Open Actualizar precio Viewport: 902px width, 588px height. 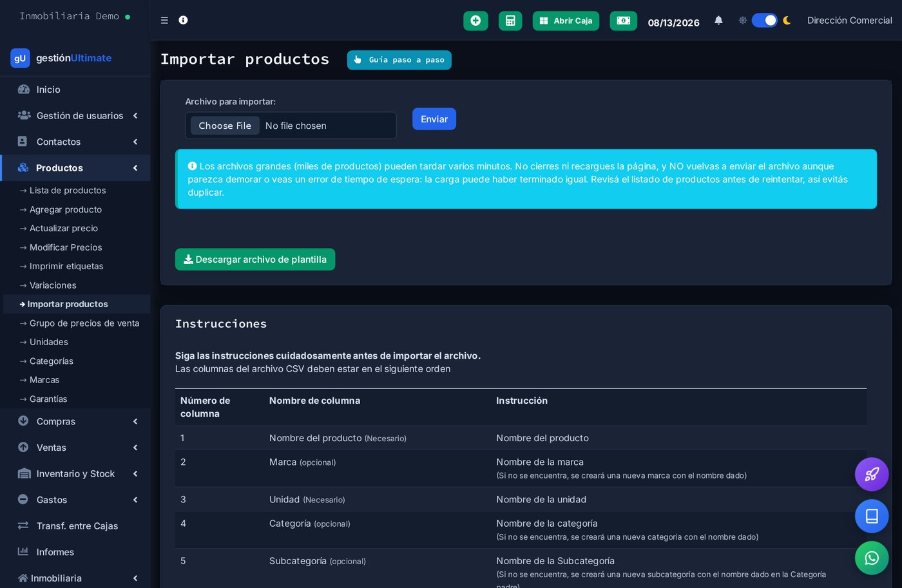coord(64,228)
